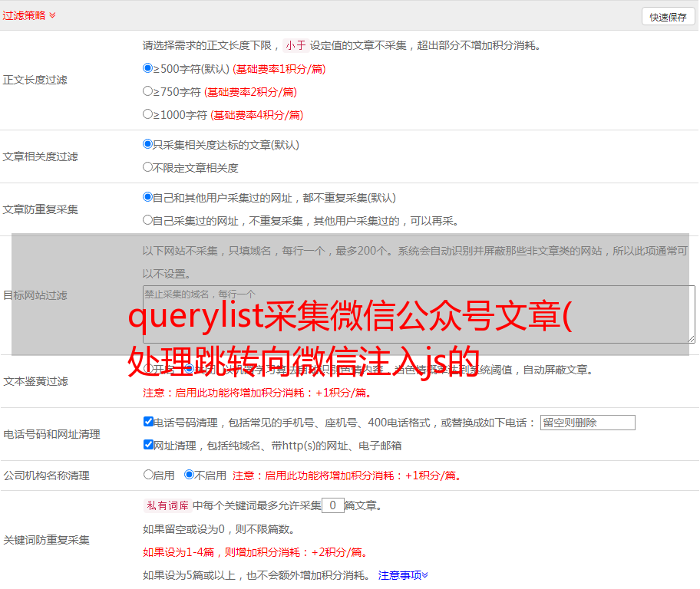
Task: Toggle the 网址清理 checkbox
Action: click(149, 445)
